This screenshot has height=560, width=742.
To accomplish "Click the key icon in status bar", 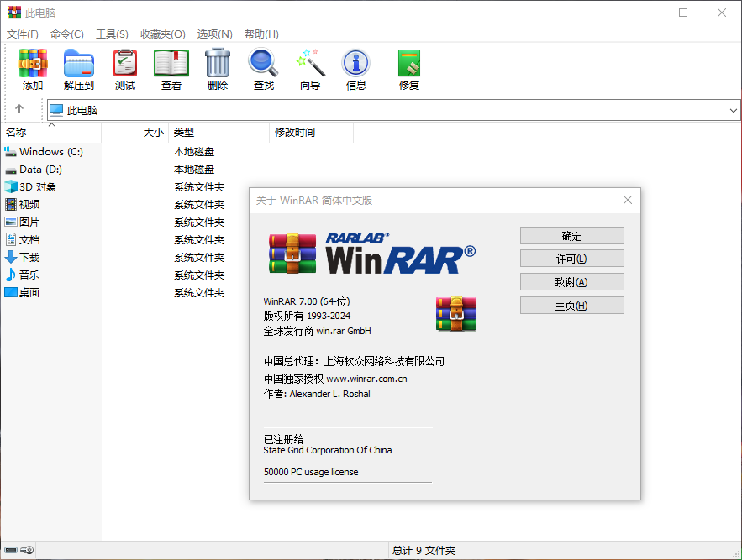I will click(27, 550).
